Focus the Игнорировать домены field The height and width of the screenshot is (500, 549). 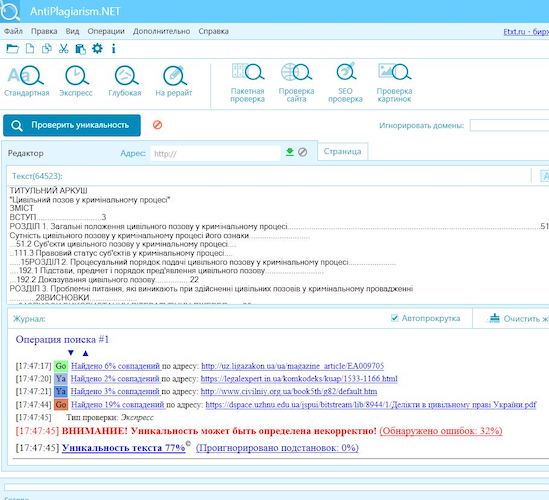pos(509,125)
